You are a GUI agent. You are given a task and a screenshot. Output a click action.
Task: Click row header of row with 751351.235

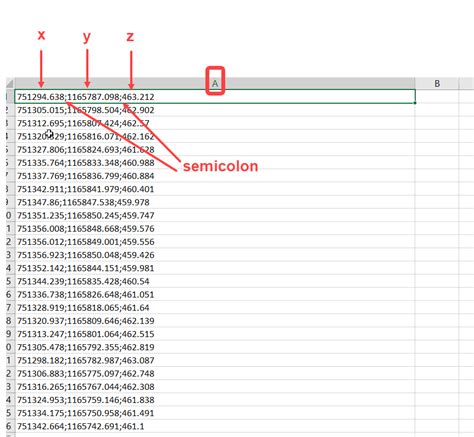(x=10, y=215)
